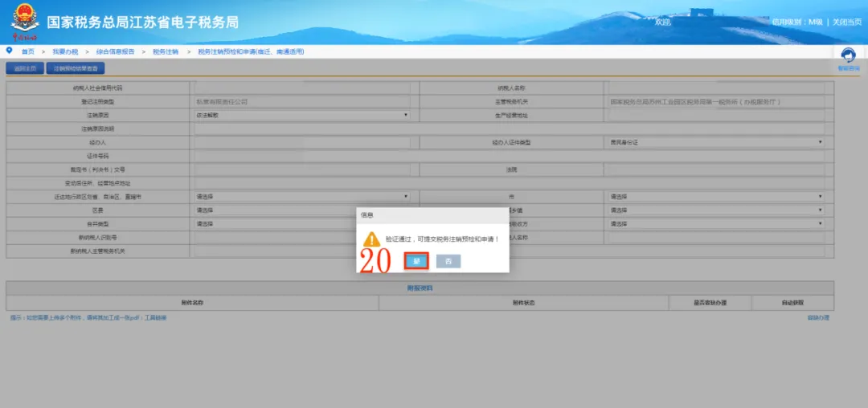This screenshot has height=408, width=868.
Task: Click the 证件号码 input field
Action: point(510,156)
